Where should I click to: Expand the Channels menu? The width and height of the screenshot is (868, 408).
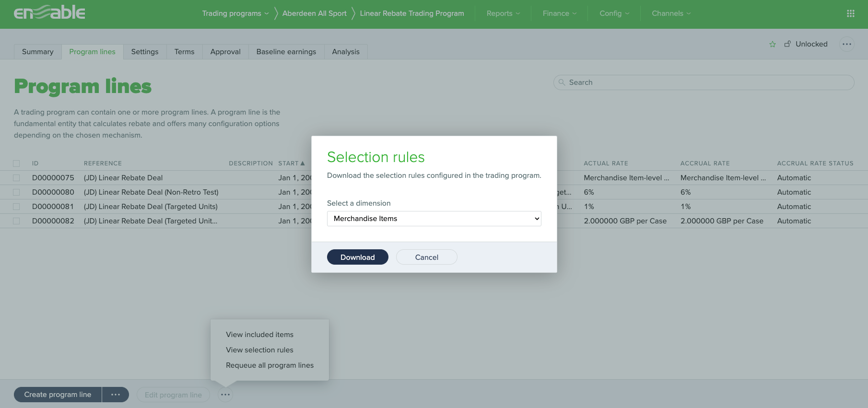[671, 13]
